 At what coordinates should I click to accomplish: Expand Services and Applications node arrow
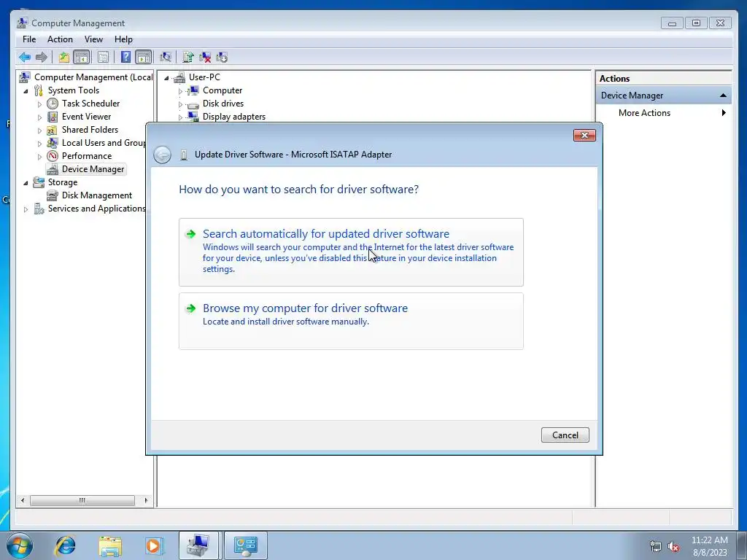[x=26, y=209]
